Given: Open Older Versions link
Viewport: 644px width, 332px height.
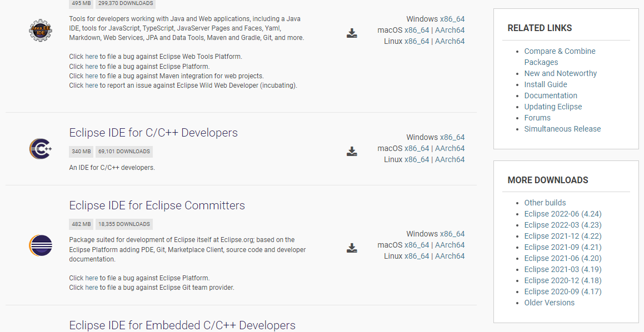Looking at the screenshot, I should click(x=549, y=302).
